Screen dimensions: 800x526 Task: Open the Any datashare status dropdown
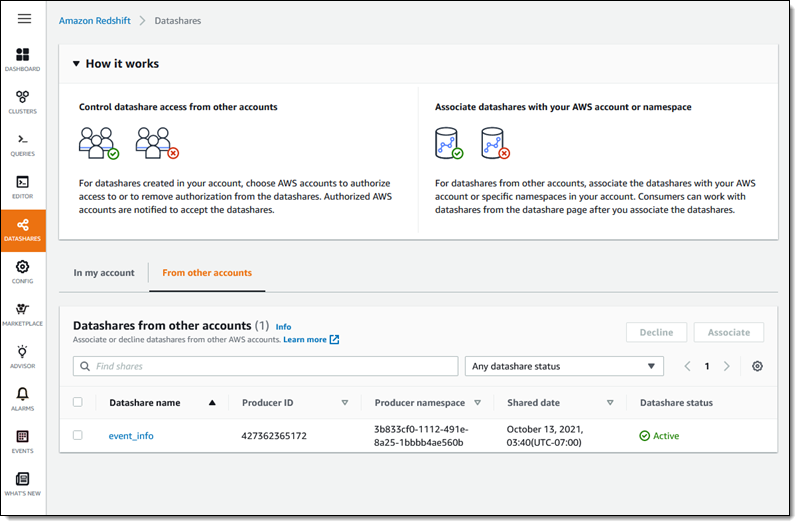[x=564, y=366]
